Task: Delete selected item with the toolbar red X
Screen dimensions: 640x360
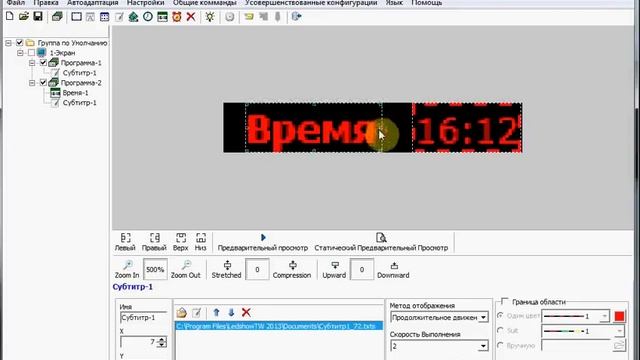Action: (x=191, y=17)
